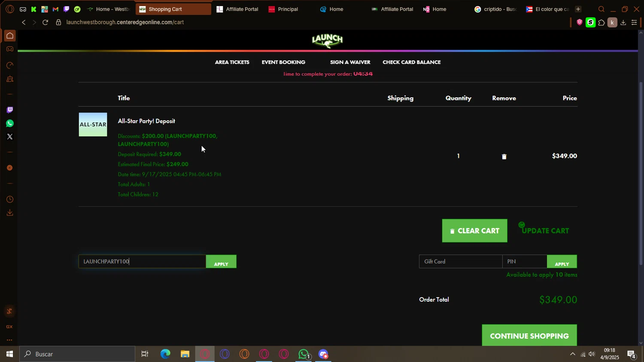The width and height of the screenshot is (644, 362).
Task: Switch to the Home - Westb tab
Action: [x=109, y=9]
